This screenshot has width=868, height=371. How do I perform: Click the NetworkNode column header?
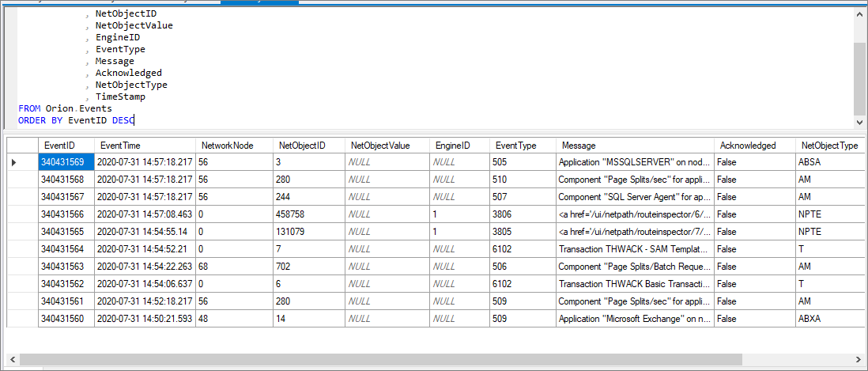(x=234, y=146)
